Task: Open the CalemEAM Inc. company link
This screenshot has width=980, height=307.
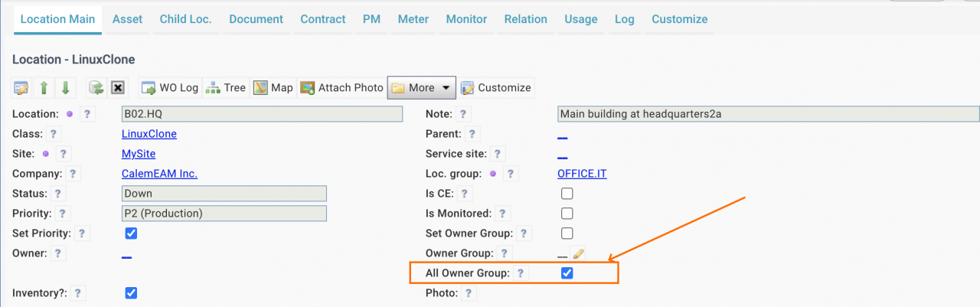Action: [159, 174]
